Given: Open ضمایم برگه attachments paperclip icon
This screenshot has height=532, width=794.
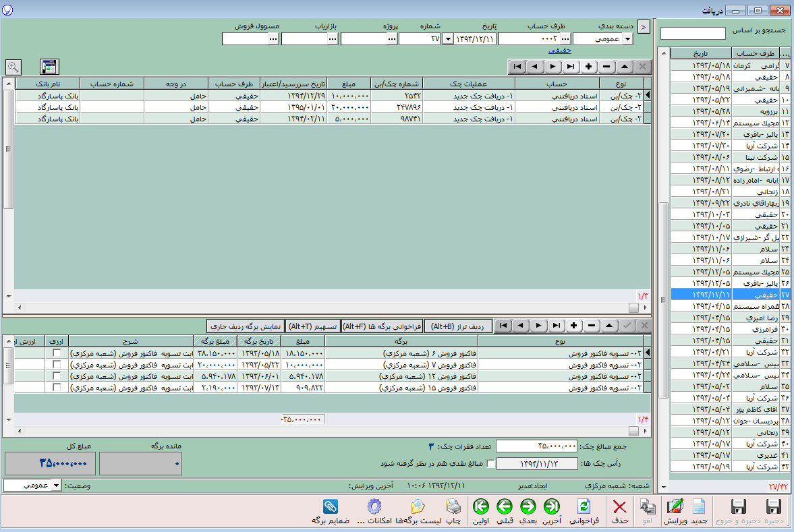Looking at the screenshot, I should [330, 508].
